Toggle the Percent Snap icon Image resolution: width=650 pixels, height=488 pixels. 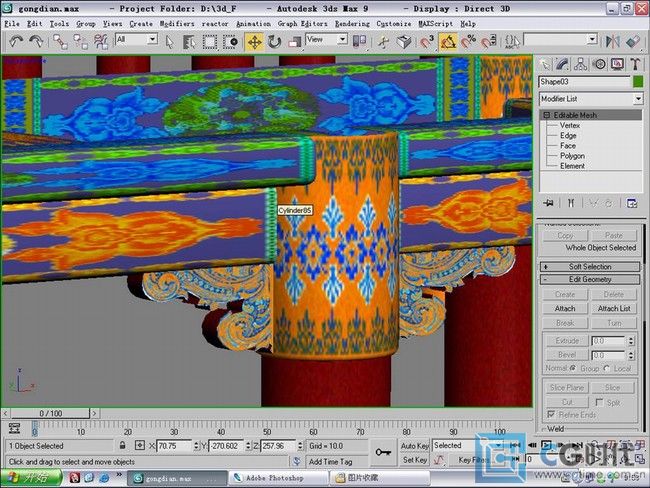tap(469, 42)
